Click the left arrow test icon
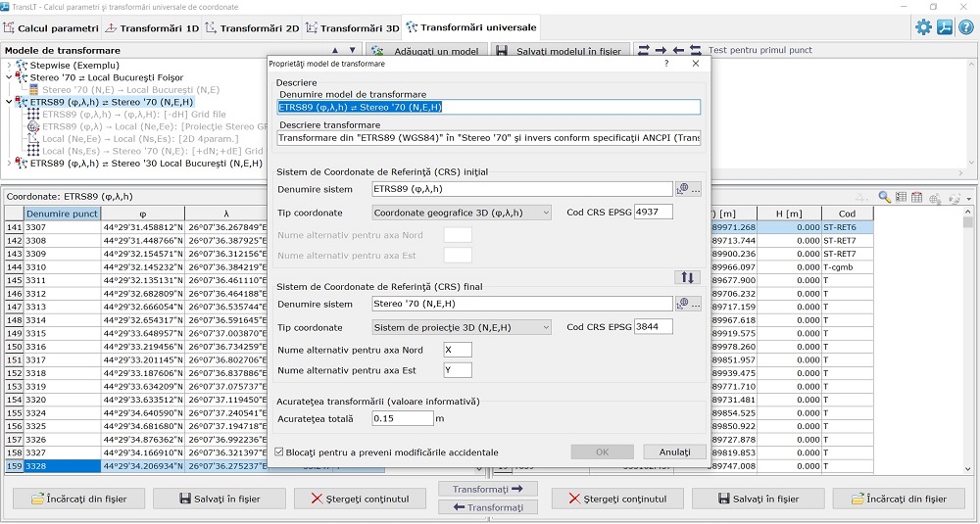 pyautogui.click(x=678, y=51)
